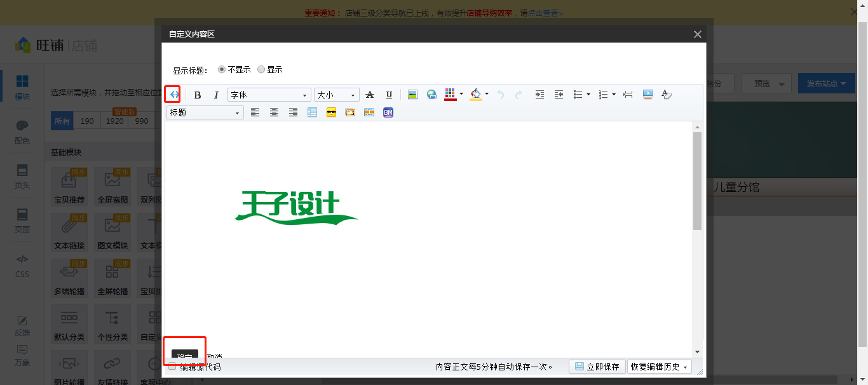Toggle bold formatting
Image resolution: width=868 pixels, height=385 pixels.
[x=198, y=95]
